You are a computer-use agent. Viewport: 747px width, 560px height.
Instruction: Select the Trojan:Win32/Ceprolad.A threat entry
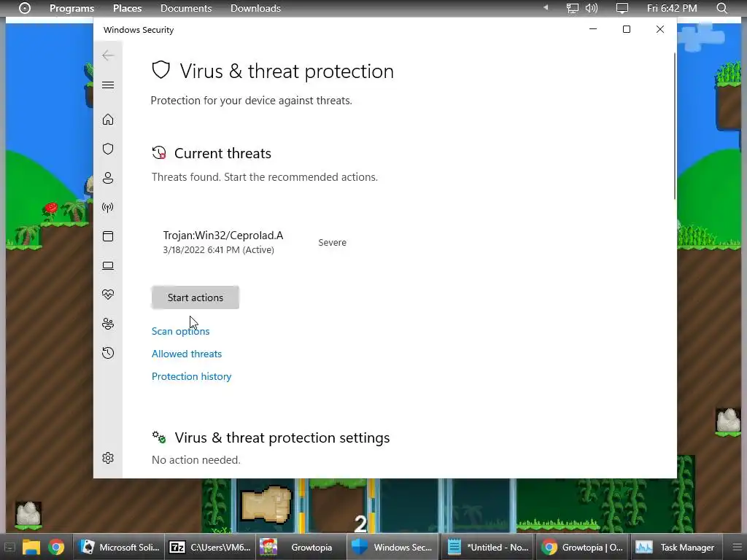(x=255, y=242)
